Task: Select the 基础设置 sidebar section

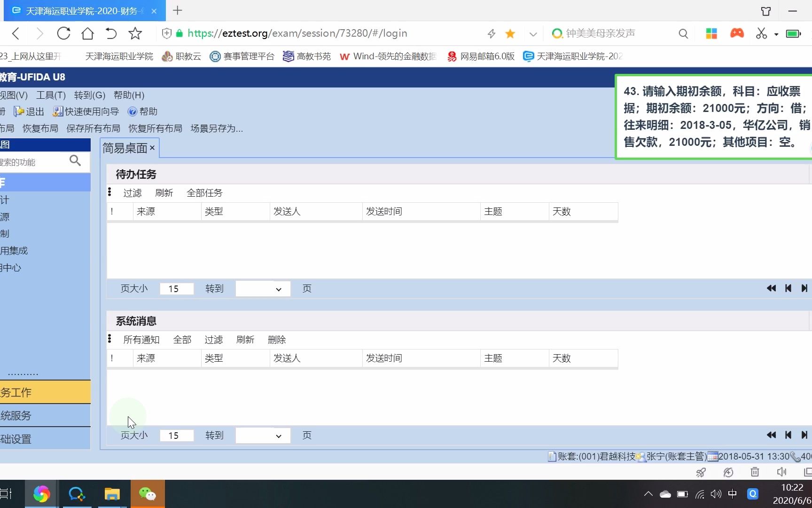Action: [x=45, y=439]
